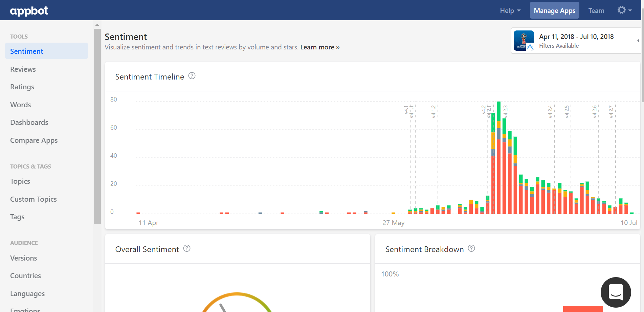Viewport: 644px width, 312px height.
Task: Click the v4.2.7 version marker
Action: 611,111
